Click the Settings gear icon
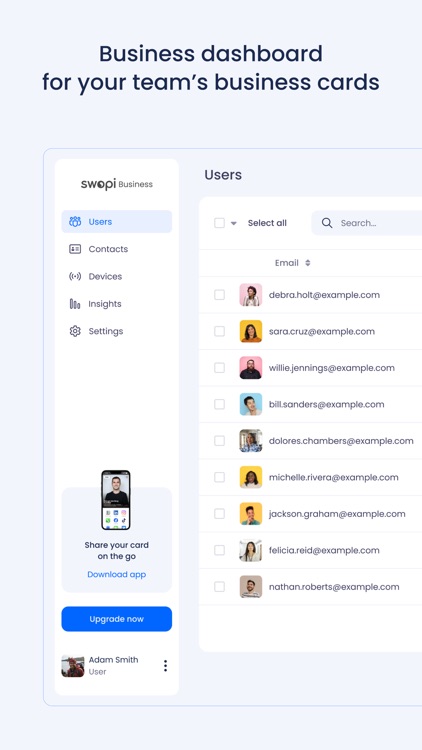 pos(75,331)
